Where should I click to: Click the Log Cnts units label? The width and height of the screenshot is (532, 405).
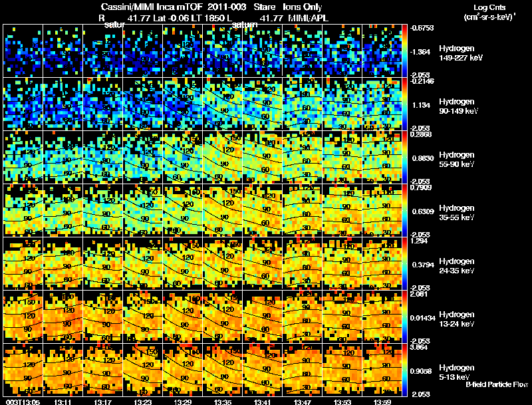[489, 13]
